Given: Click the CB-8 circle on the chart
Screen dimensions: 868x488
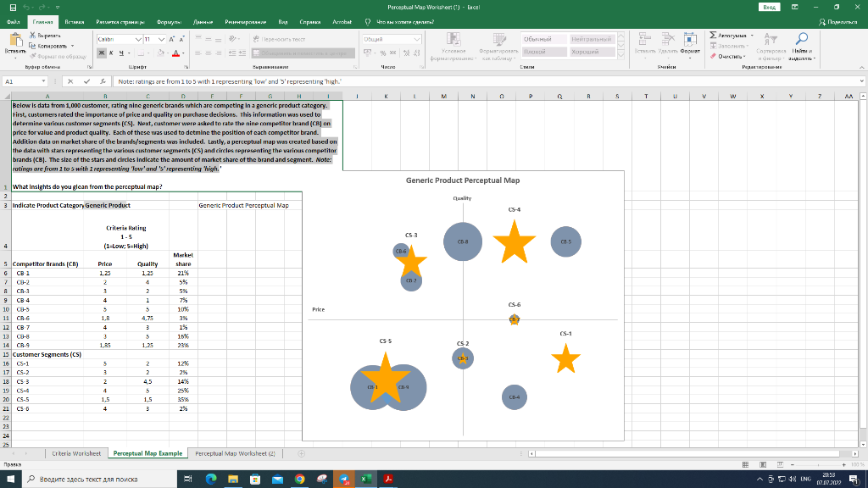Looking at the screenshot, I should (463, 241).
